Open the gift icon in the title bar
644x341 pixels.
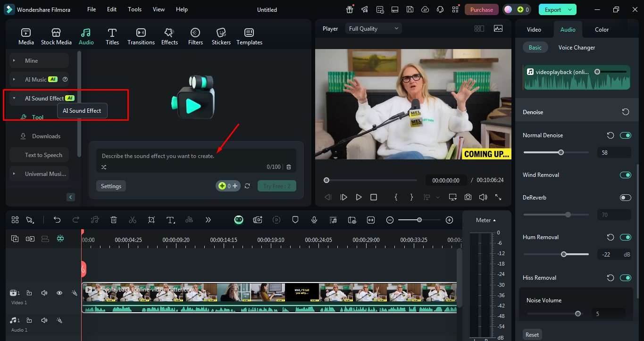[350, 9]
